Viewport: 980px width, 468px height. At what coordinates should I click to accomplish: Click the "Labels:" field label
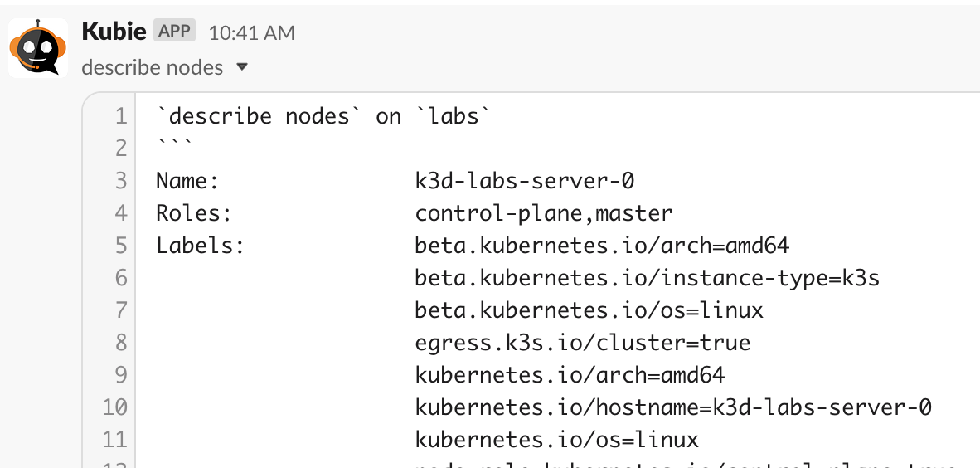point(200,246)
